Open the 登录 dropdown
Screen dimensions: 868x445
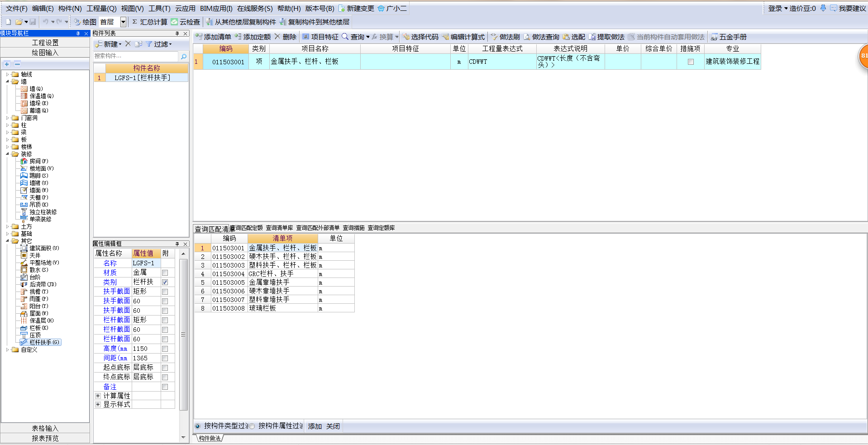[x=786, y=8]
